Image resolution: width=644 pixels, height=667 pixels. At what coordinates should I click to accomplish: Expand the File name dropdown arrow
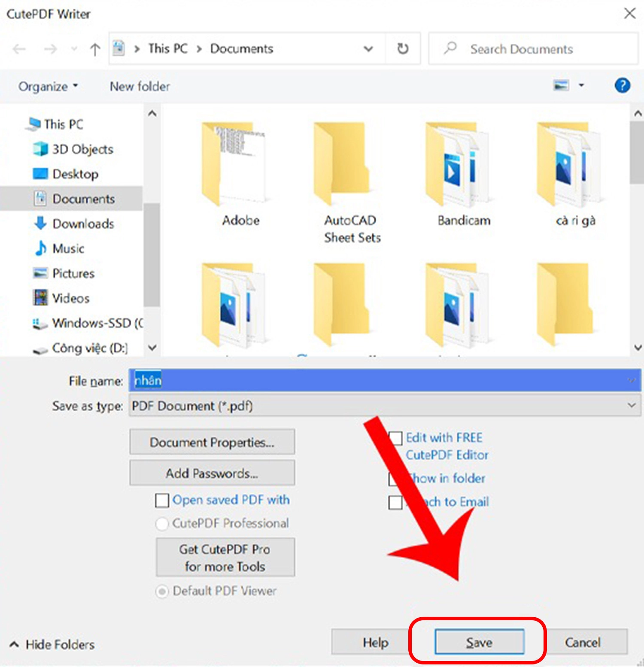[631, 380]
